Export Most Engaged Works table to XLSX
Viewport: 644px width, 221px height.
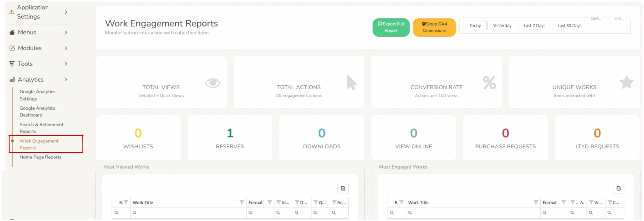(618, 188)
